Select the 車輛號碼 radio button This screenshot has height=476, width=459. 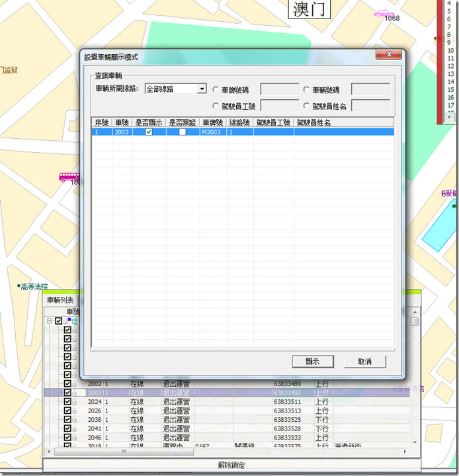pos(306,89)
